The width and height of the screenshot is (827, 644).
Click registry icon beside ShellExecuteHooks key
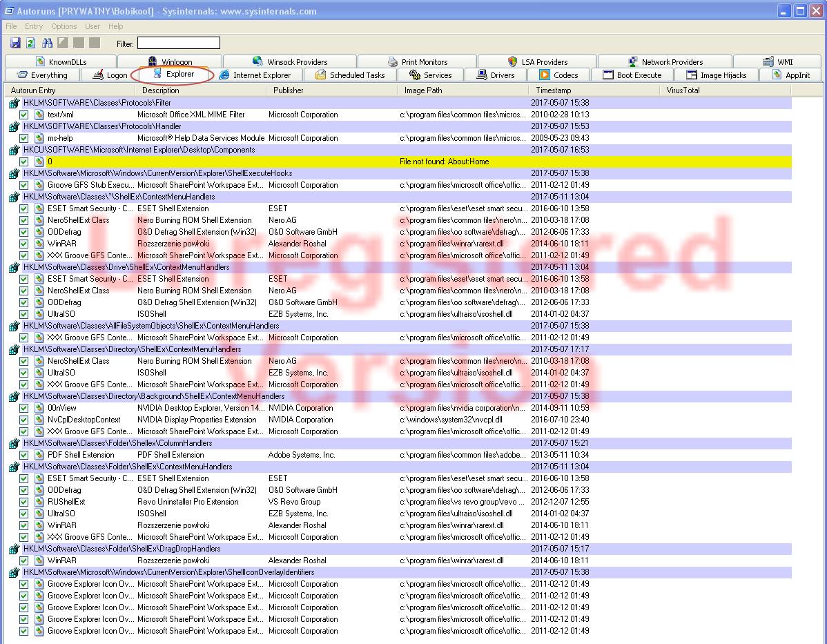pyautogui.click(x=14, y=173)
